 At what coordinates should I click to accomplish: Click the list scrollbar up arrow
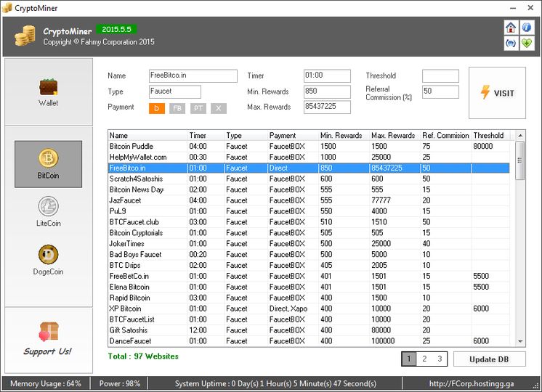(x=520, y=136)
